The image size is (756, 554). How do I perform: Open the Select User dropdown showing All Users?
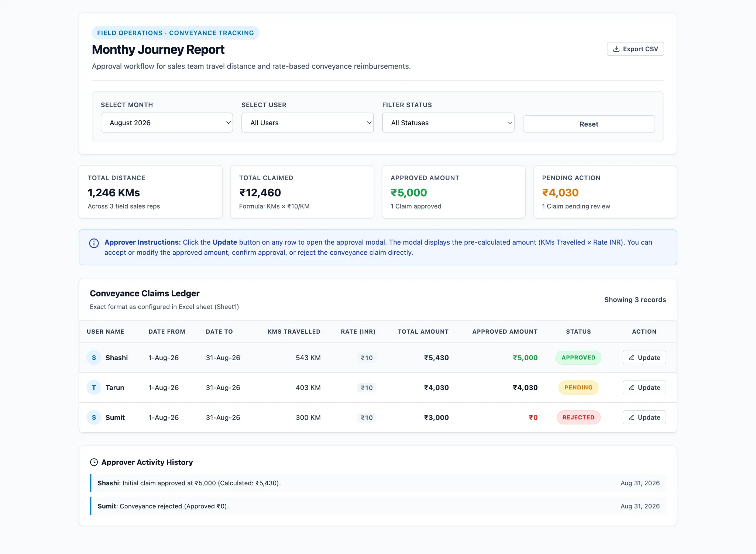pos(307,123)
